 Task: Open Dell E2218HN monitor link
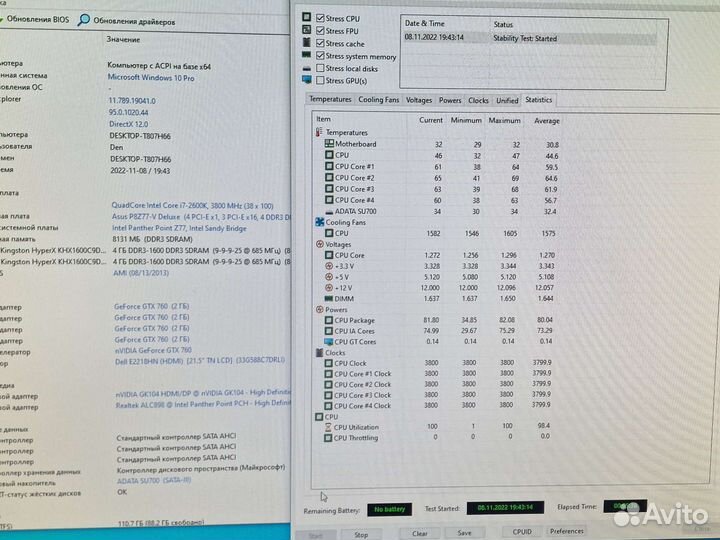pos(200,360)
